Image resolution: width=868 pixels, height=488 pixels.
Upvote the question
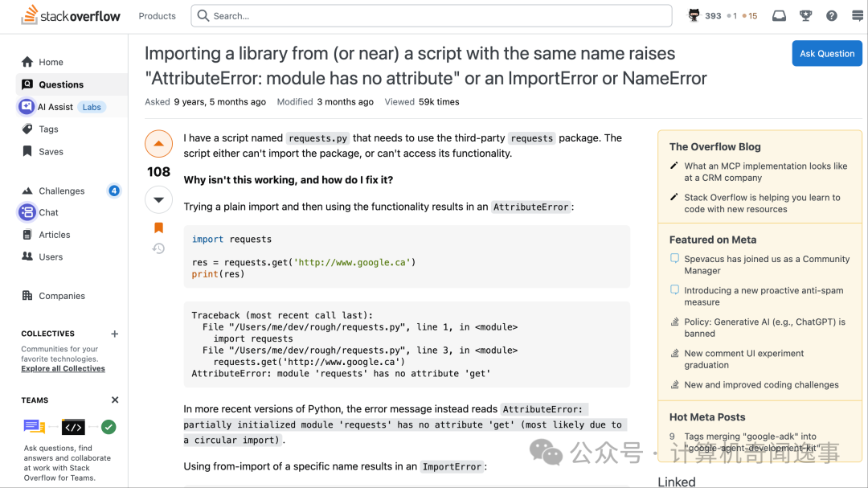pyautogui.click(x=158, y=144)
